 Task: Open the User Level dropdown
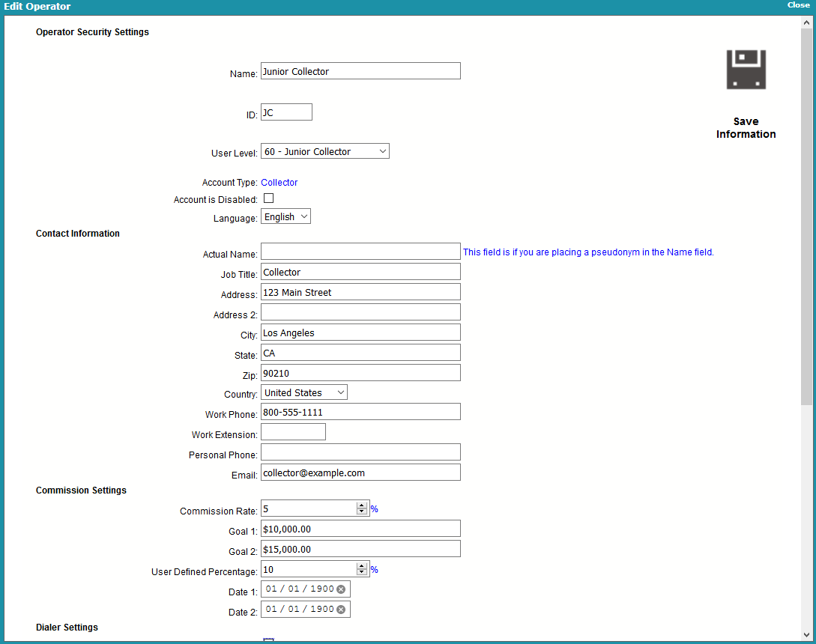click(324, 151)
